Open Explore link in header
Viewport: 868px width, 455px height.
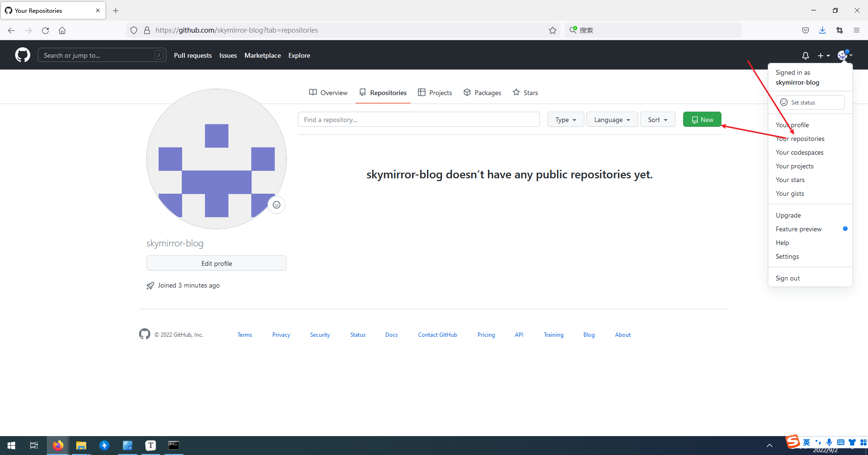point(299,55)
